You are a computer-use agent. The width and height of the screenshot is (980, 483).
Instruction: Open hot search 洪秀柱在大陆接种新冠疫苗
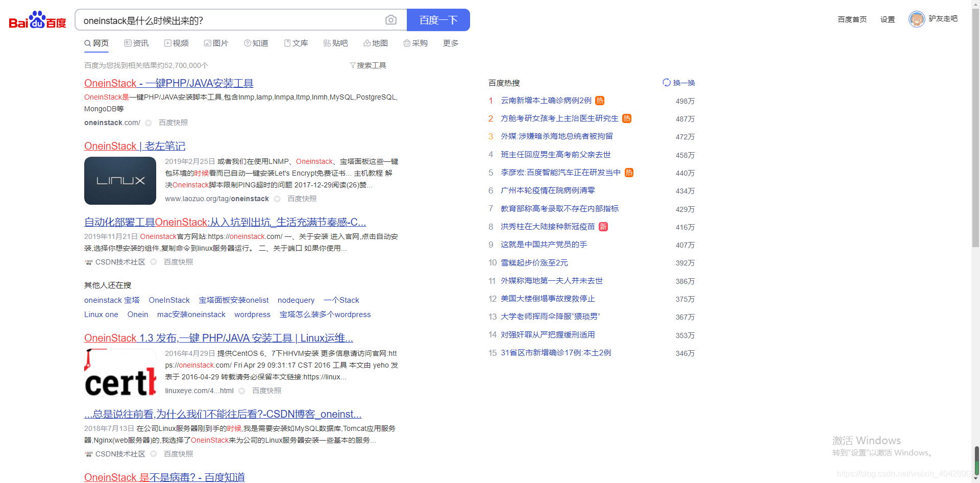click(x=548, y=227)
